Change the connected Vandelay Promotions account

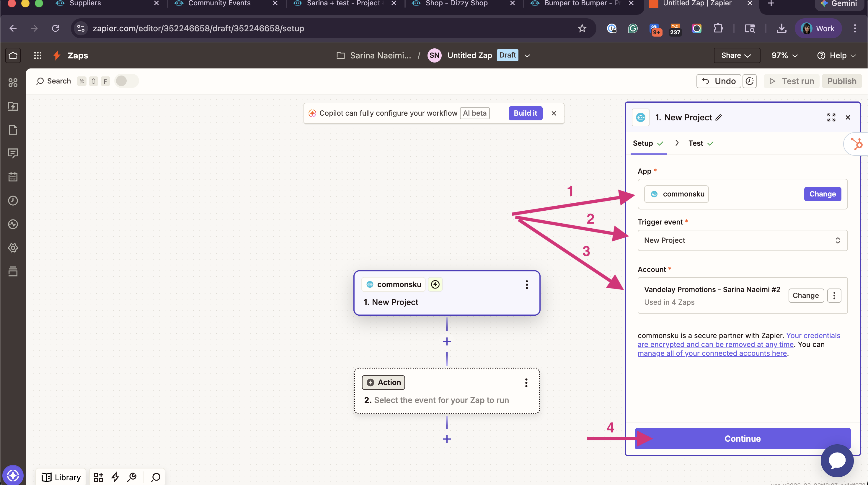(806, 295)
